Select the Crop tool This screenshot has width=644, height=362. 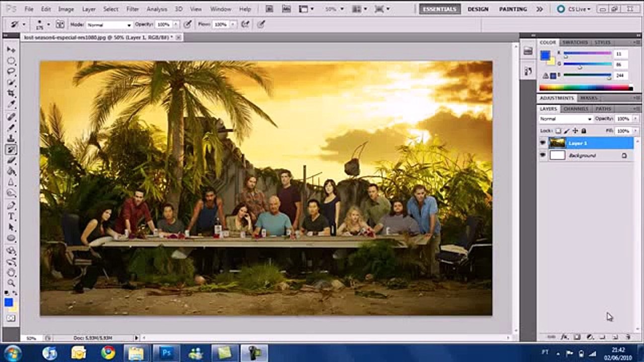11,94
